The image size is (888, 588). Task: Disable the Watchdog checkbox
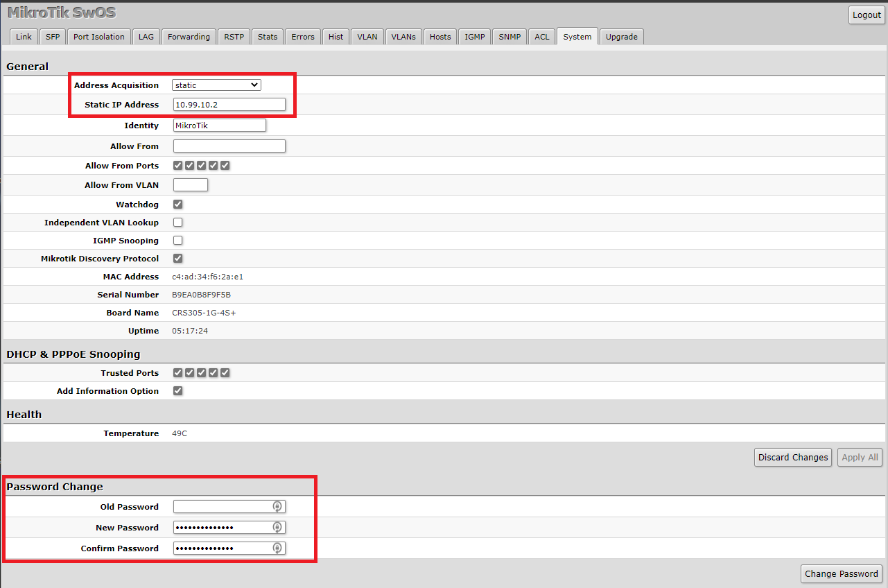[x=178, y=205]
